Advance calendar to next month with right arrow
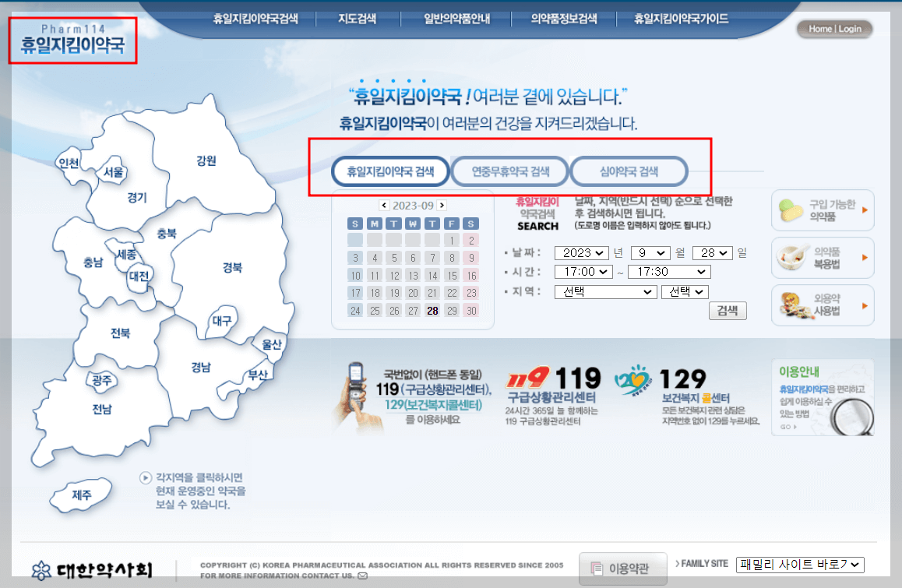 (x=442, y=204)
